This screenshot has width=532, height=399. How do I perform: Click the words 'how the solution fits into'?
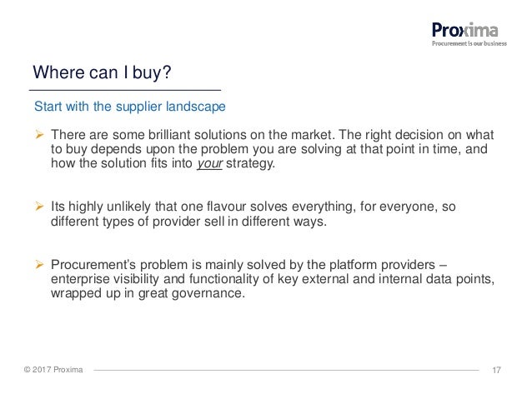pyautogui.click(x=123, y=163)
